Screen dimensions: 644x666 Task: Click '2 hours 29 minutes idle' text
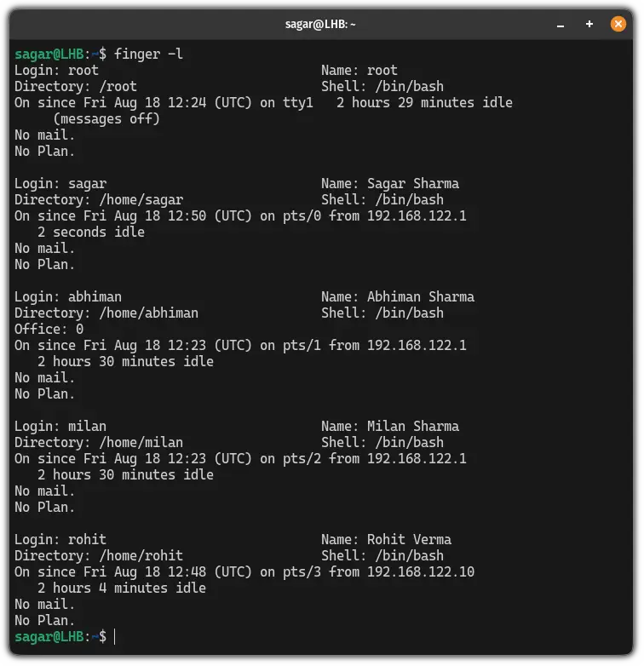pos(424,103)
